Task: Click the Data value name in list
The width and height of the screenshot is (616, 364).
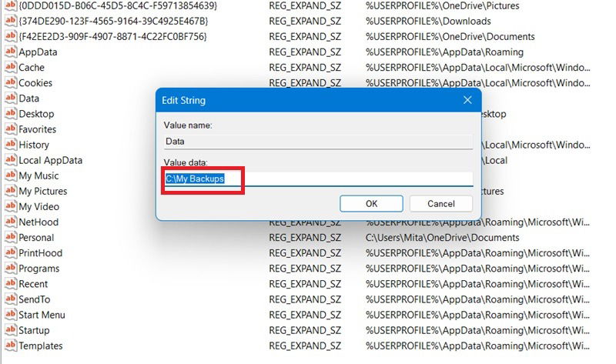Action: click(28, 99)
